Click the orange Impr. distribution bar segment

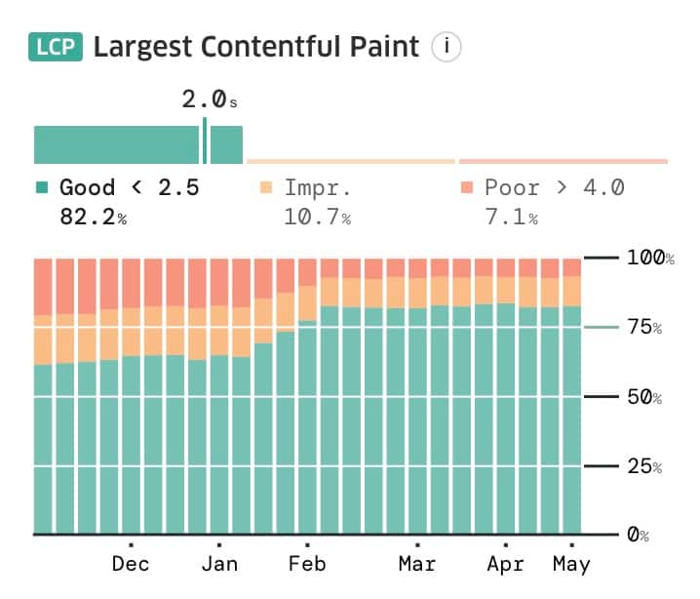351,161
